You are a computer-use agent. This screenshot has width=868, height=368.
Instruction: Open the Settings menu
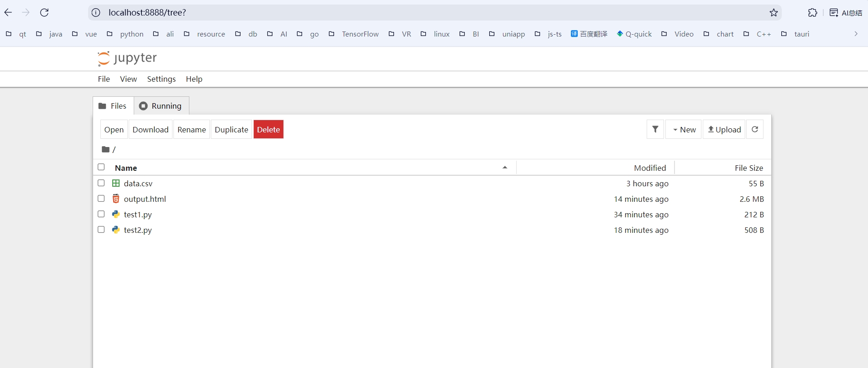click(161, 79)
